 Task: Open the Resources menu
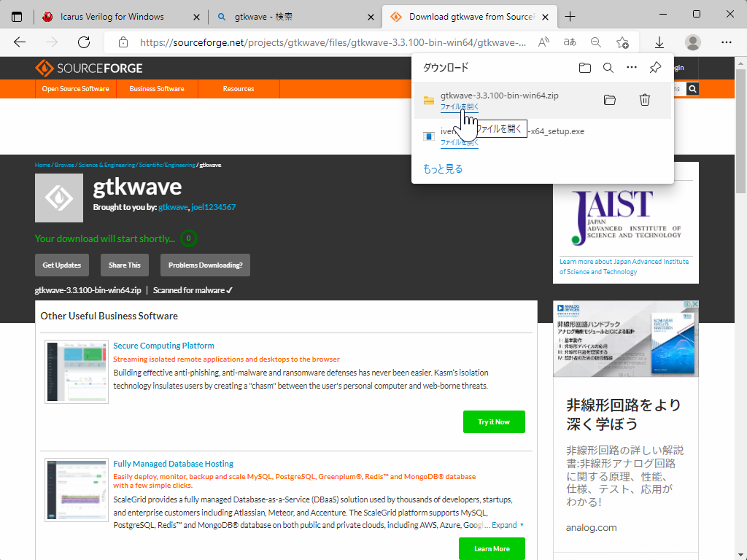pos(239,88)
